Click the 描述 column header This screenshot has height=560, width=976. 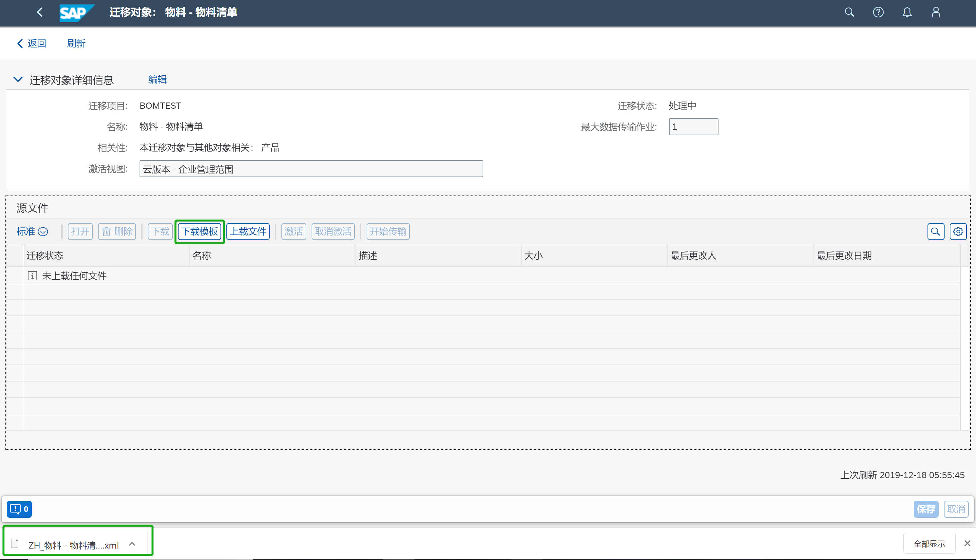click(438, 256)
